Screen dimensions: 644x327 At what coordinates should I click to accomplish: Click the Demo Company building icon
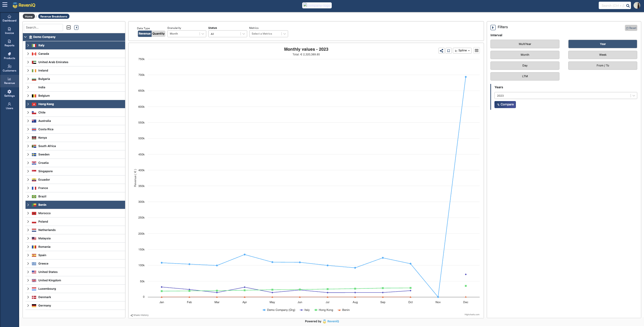[31, 37]
